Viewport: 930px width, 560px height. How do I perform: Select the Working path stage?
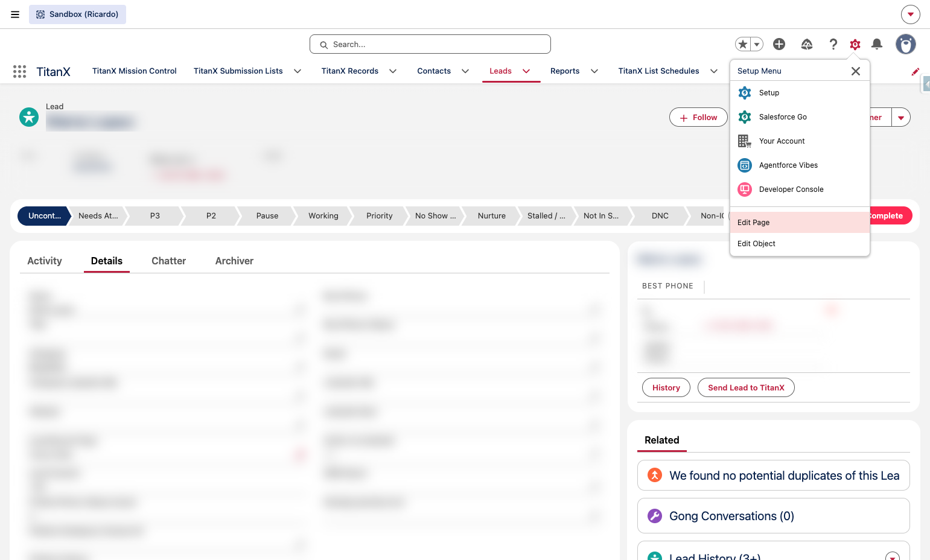point(323,216)
